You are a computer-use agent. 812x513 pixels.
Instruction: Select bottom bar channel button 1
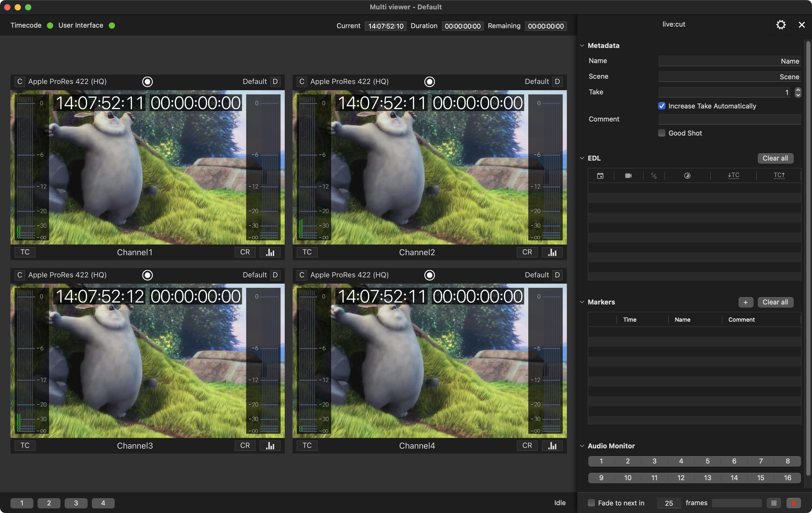point(22,503)
